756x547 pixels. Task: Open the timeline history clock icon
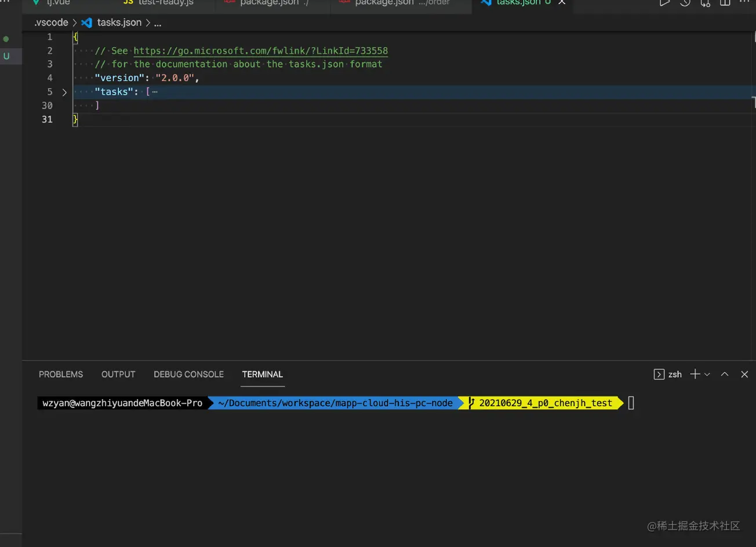685,3
